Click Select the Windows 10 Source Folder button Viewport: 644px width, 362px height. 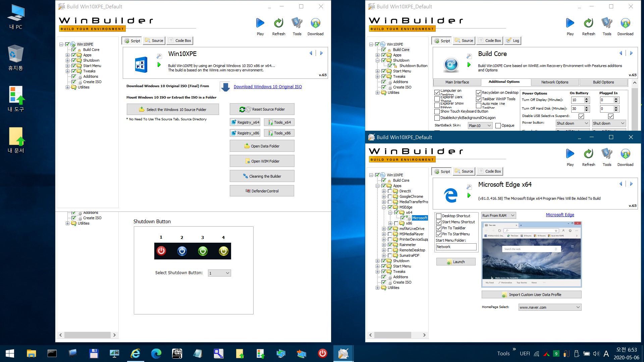tap(173, 109)
